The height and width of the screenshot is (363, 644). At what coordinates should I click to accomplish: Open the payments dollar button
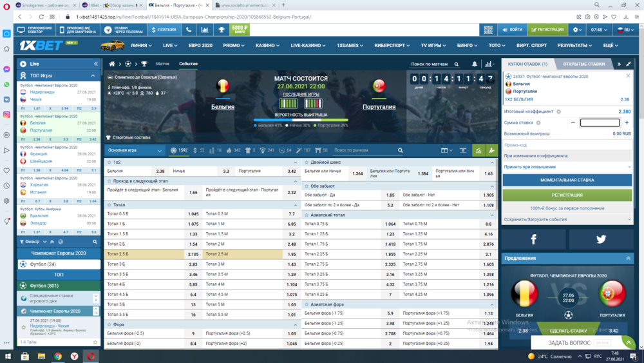pyautogui.click(x=164, y=30)
